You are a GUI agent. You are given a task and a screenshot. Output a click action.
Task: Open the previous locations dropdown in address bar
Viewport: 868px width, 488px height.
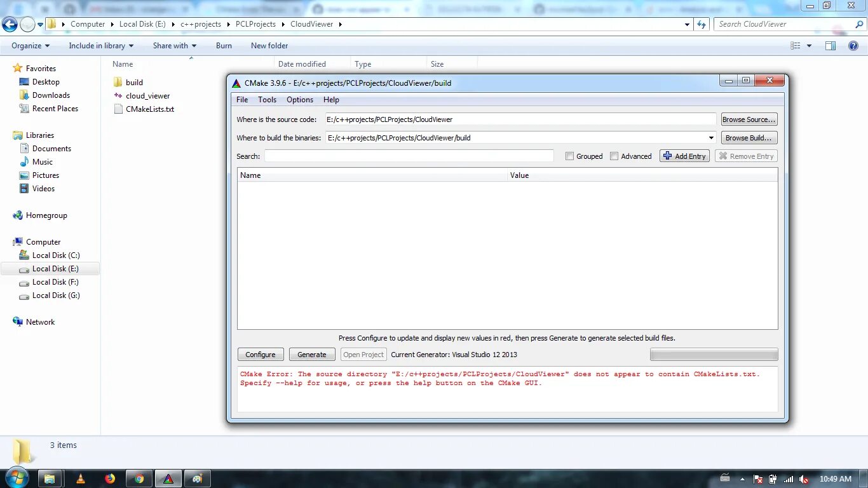[688, 24]
